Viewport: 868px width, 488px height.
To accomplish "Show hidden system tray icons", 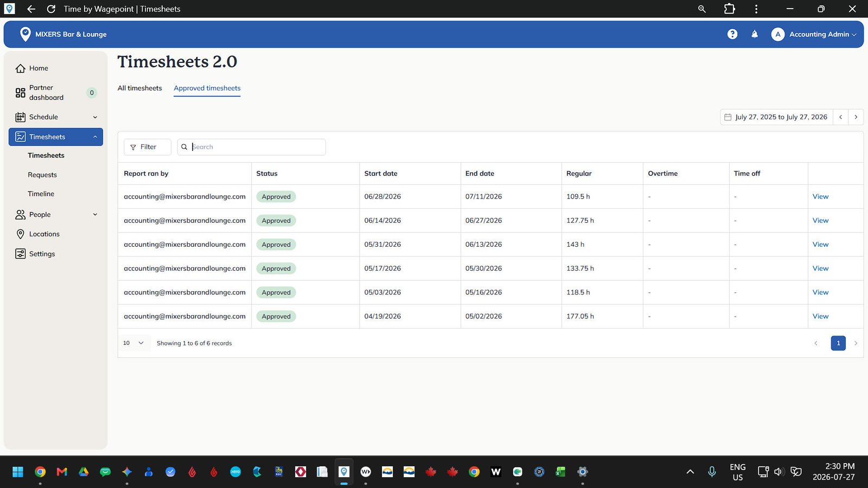I will pyautogui.click(x=690, y=472).
